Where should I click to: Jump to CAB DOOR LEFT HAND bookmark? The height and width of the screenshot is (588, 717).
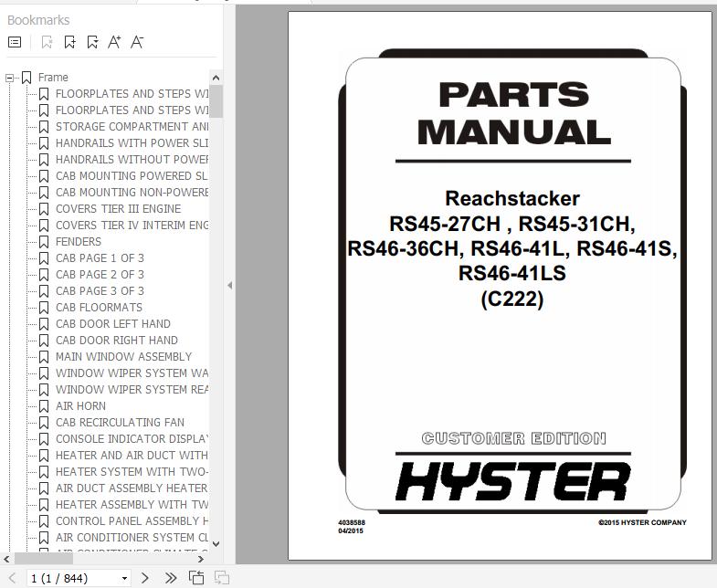[x=113, y=324]
